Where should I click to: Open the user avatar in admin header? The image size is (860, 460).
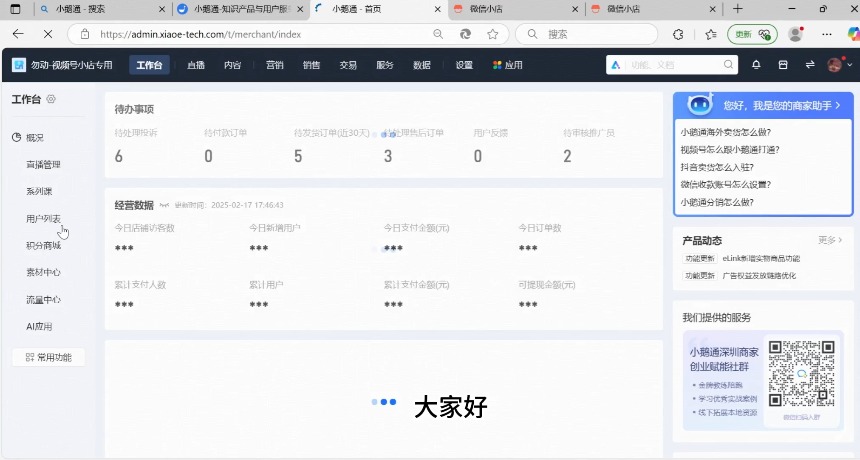pos(834,65)
